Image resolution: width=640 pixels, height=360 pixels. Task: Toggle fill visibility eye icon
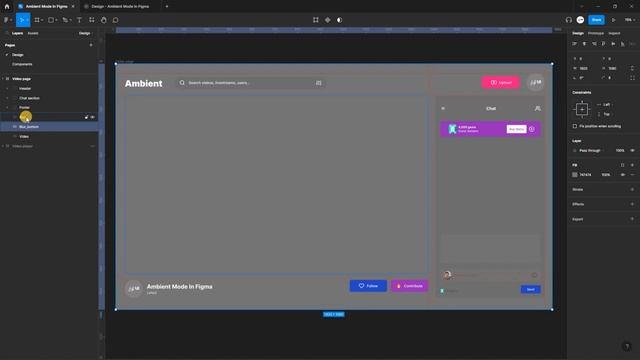coord(623,175)
